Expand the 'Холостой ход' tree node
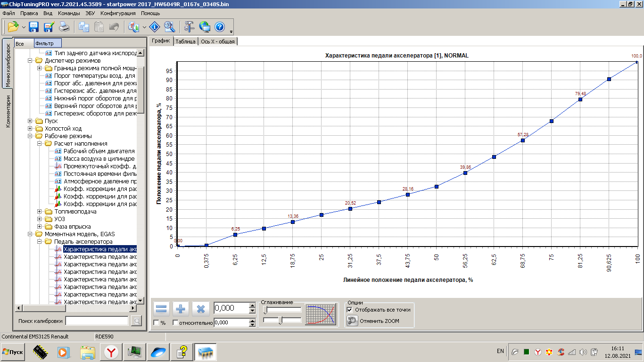Image resolution: width=644 pixels, height=362 pixels. point(30,129)
